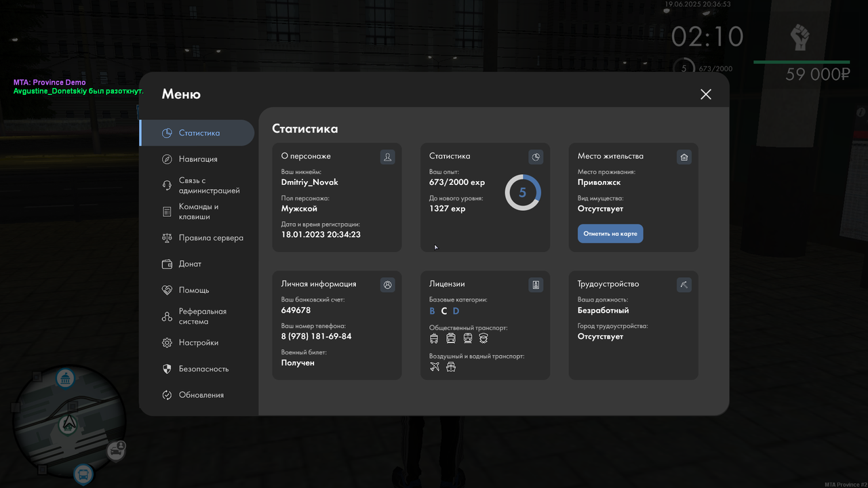Click the government building marker on minimap

pos(65,378)
